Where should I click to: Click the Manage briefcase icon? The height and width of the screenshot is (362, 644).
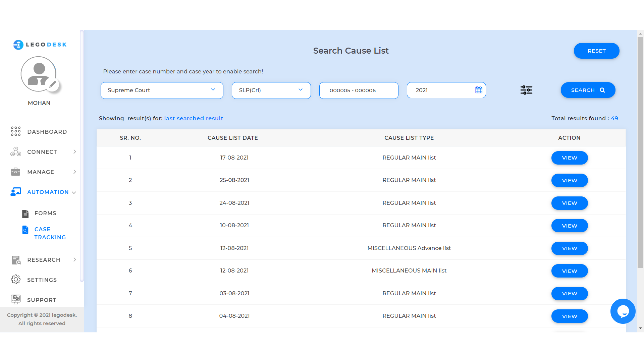coord(16,172)
